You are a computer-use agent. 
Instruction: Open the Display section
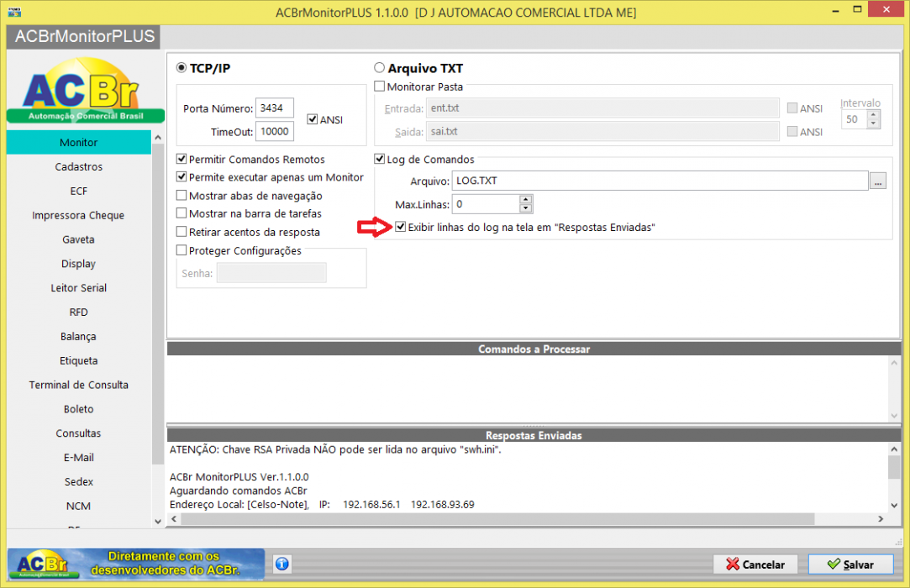point(79,264)
